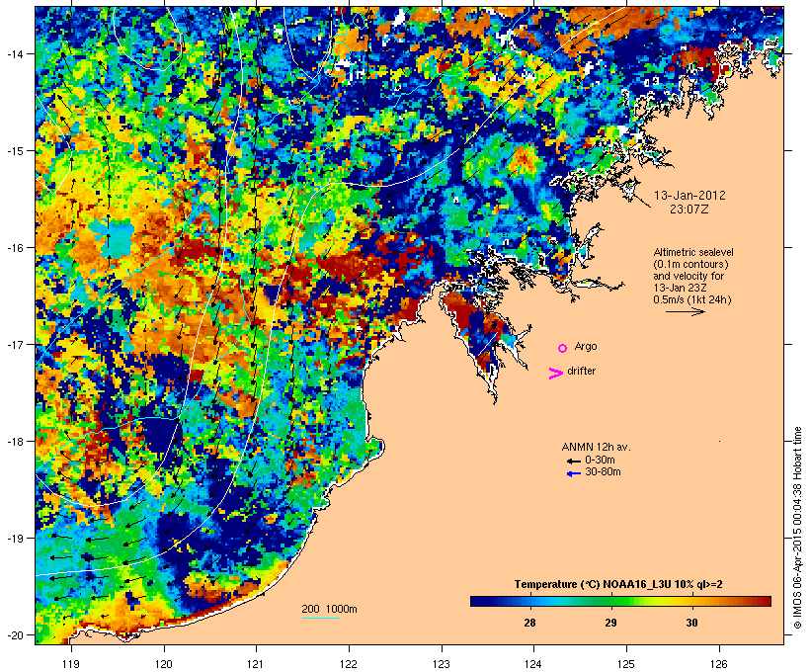This screenshot has height=672, width=810.
Task: Click latitude label -18
Action: pyautogui.click(x=14, y=442)
